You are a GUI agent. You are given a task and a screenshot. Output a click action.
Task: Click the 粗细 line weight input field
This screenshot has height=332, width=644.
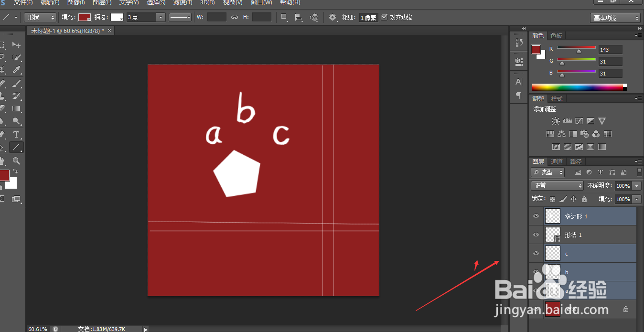368,18
